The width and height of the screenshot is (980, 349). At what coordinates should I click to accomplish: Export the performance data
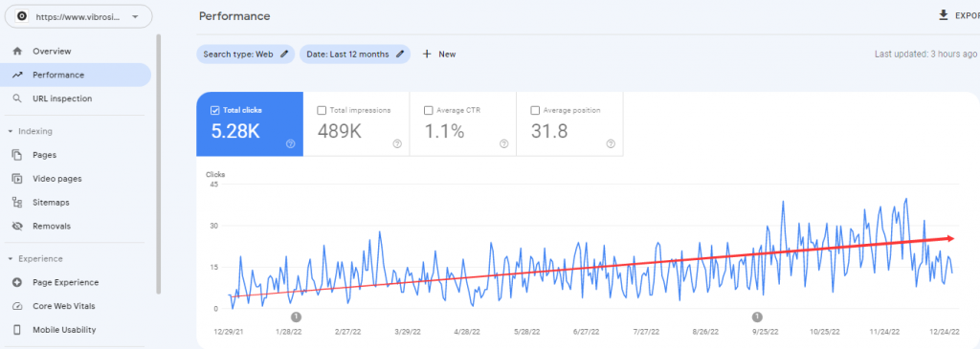pyautogui.click(x=959, y=15)
